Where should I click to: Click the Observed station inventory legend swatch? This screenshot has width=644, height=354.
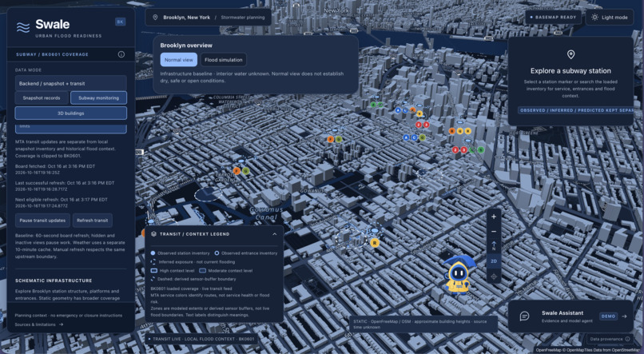153,253
